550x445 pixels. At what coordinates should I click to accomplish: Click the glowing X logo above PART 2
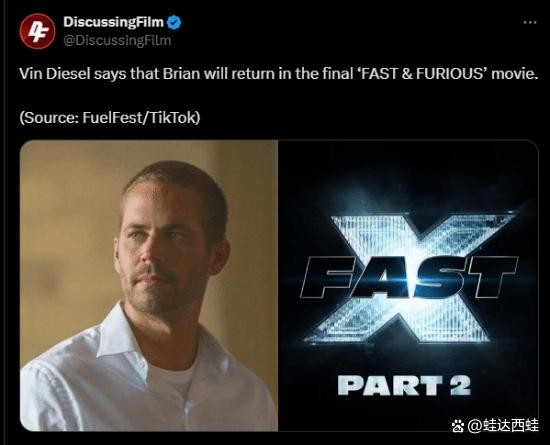click(x=409, y=279)
